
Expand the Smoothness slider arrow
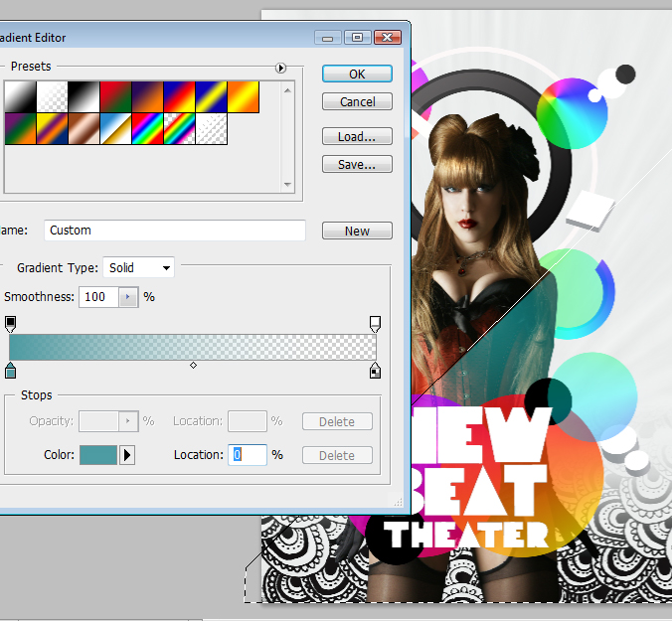pyautogui.click(x=128, y=297)
